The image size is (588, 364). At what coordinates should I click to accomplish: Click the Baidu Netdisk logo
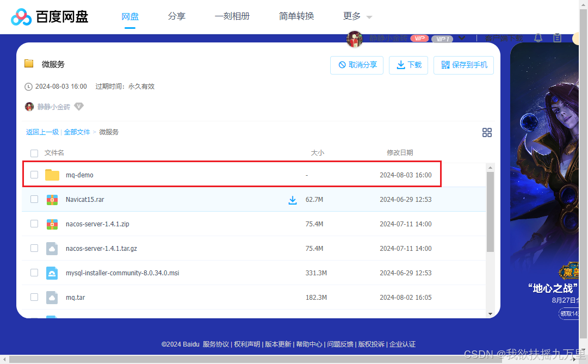click(49, 17)
